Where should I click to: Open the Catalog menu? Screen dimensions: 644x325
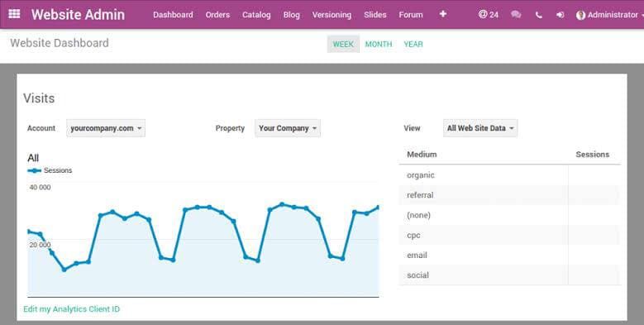tap(256, 15)
